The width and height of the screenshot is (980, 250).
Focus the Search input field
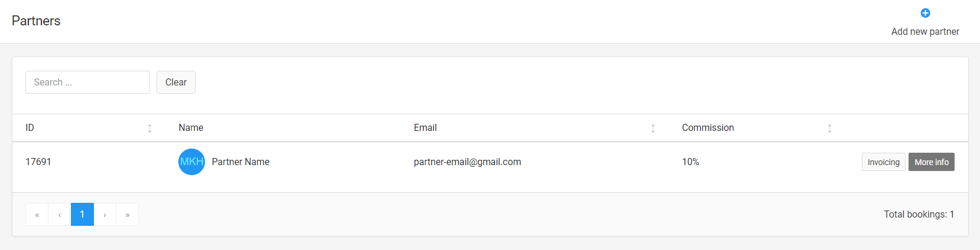click(x=87, y=83)
